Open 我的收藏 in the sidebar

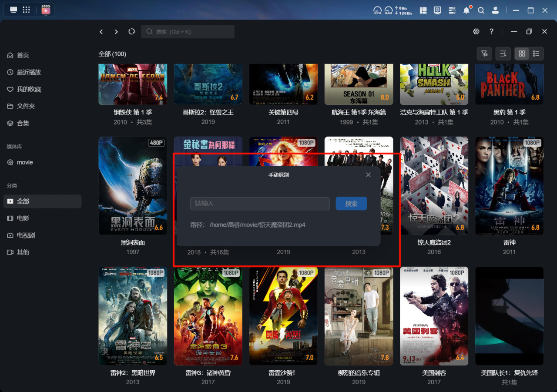43,89
